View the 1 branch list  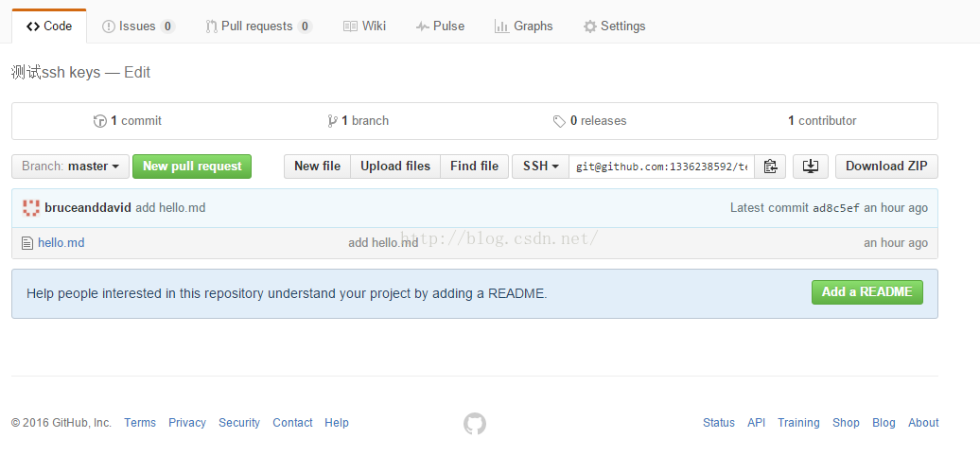coord(359,121)
